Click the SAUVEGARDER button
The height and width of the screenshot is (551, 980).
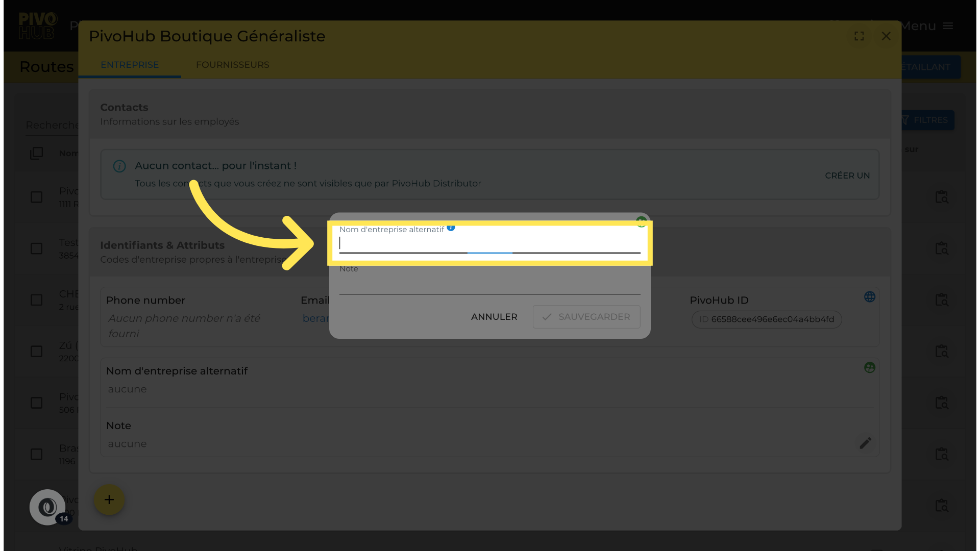[x=586, y=317]
